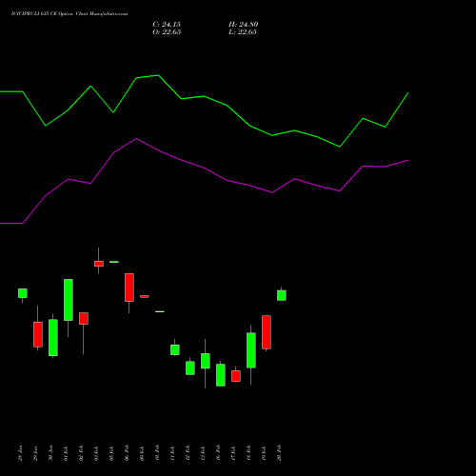Select the green 16 Feb candlestick

point(221,375)
